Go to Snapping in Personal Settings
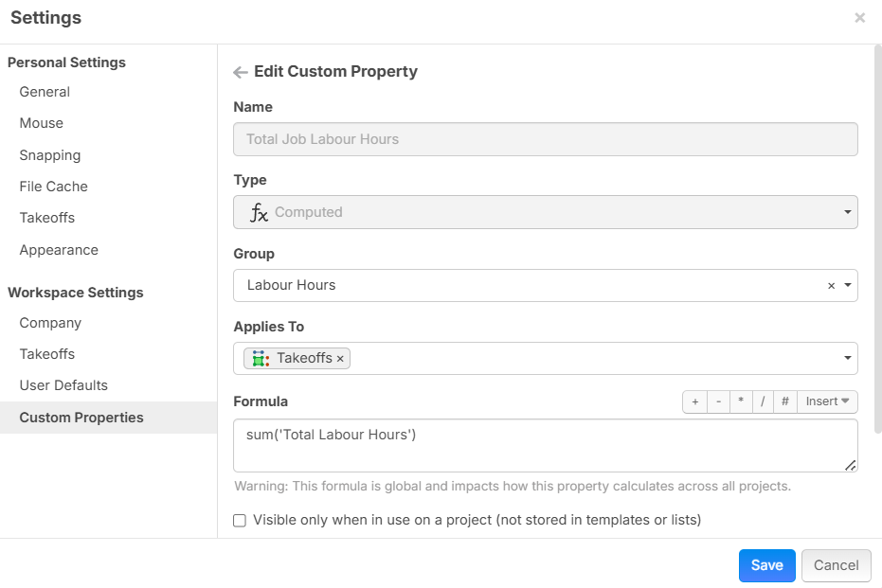The height and width of the screenshot is (588, 882). coord(50,155)
